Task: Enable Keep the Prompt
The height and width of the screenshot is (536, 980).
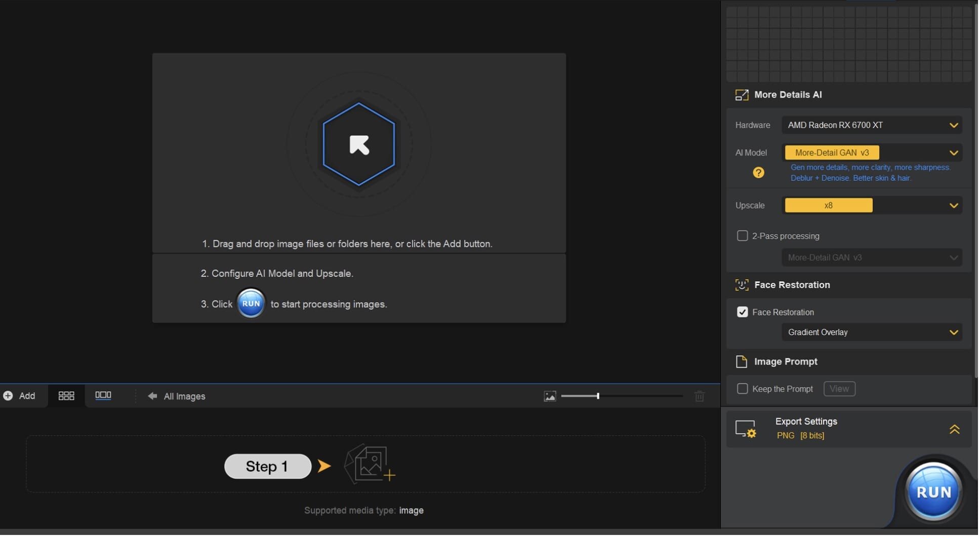Action: click(x=743, y=389)
